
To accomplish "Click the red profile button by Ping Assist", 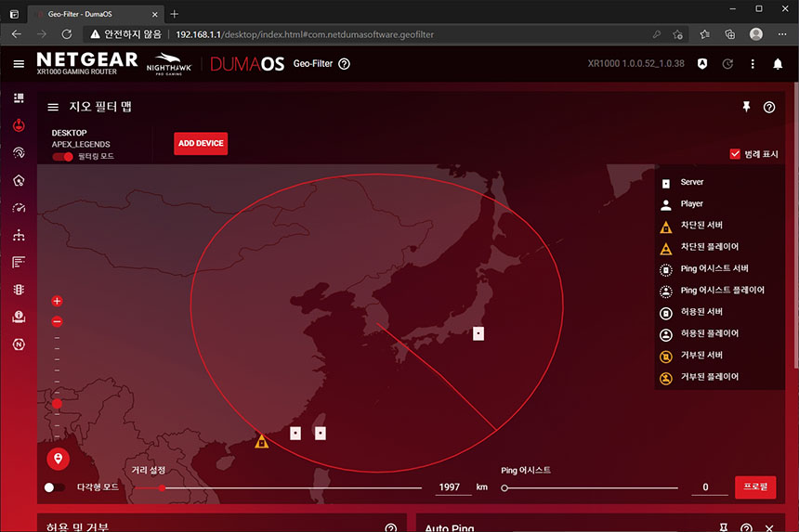I will click(755, 487).
